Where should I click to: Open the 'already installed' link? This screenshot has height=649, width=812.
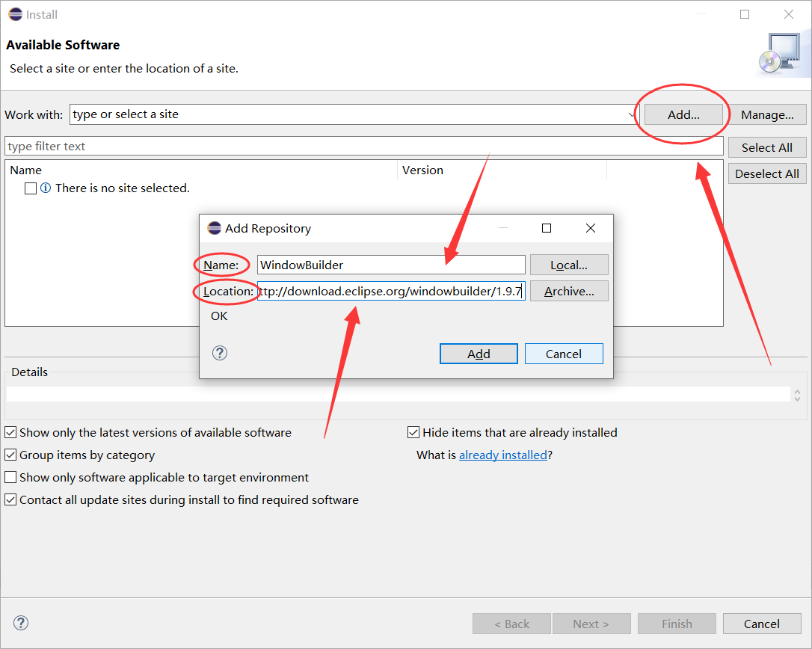pos(503,455)
